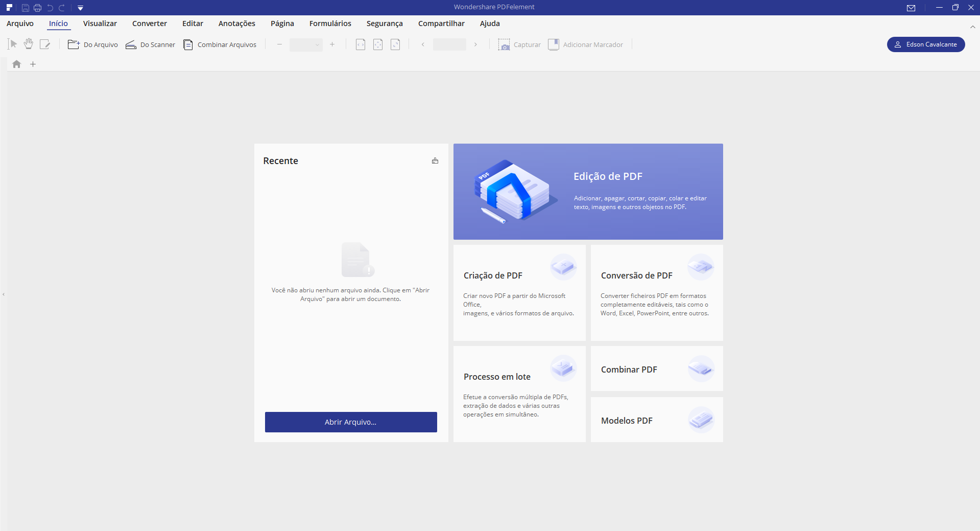Click the PDFelement logo icon
Viewport: 980px width, 531px height.
pos(9,7)
